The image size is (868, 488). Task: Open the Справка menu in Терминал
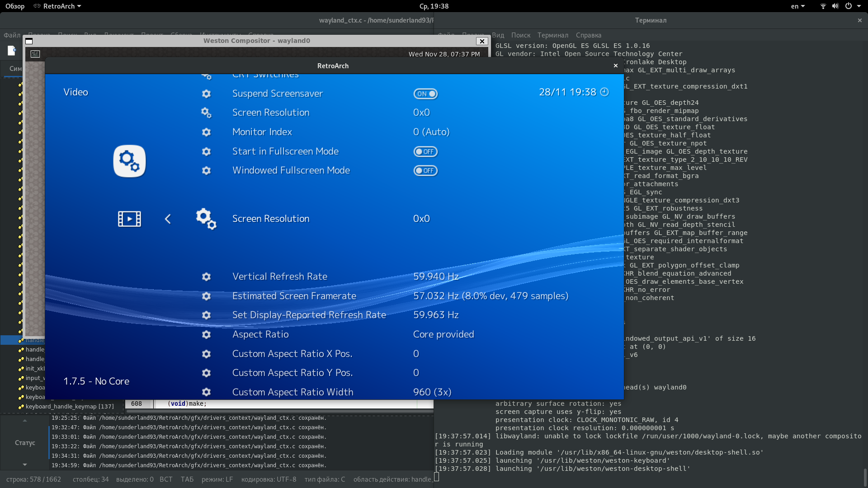[x=589, y=35]
